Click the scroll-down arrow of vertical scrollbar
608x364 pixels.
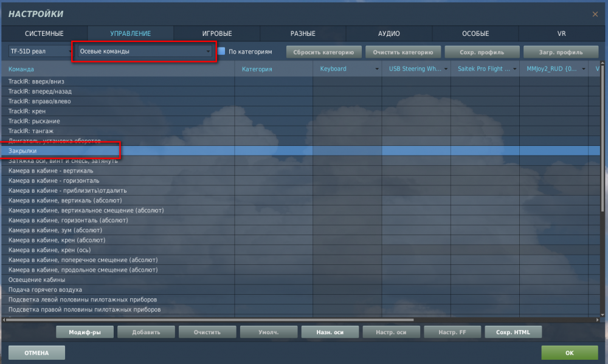(x=602, y=315)
